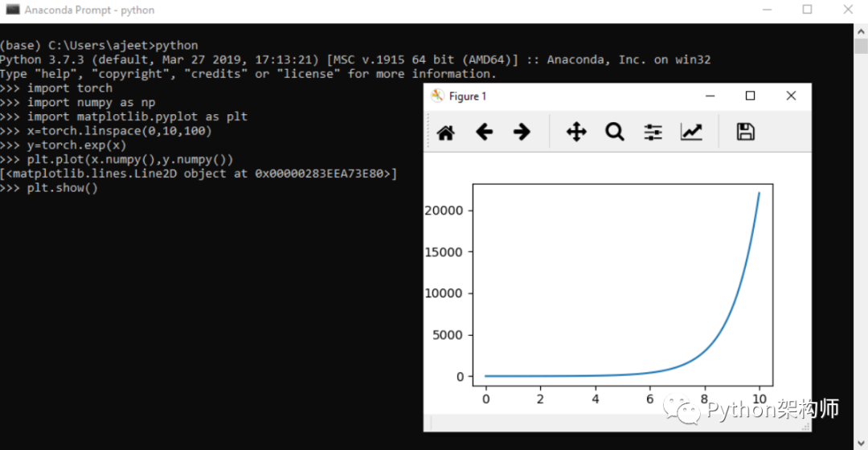
Task: Reset plot with Home icon
Action: [x=445, y=133]
